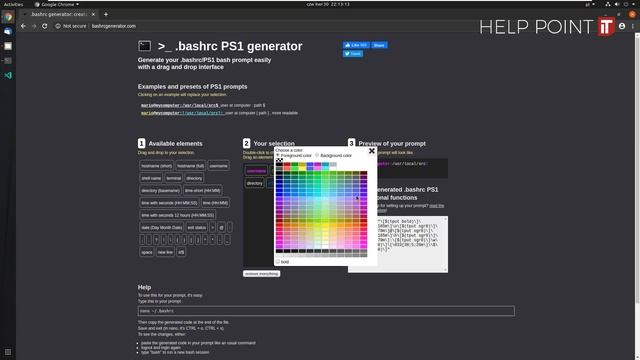Open the Show Applications grid icon
The width and height of the screenshot is (640, 360).
pyautogui.click(x=8, y=351)
